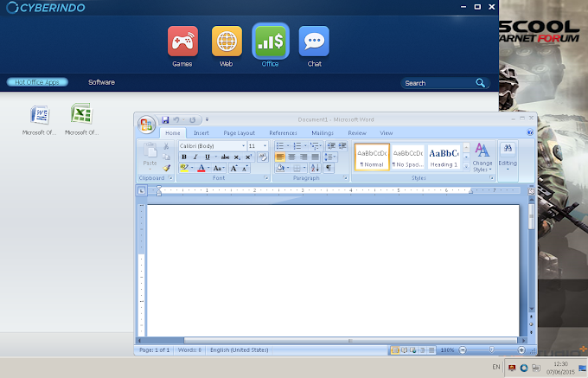
Task: Expand the Change Styles menu
Action: (x=483, y=157)
